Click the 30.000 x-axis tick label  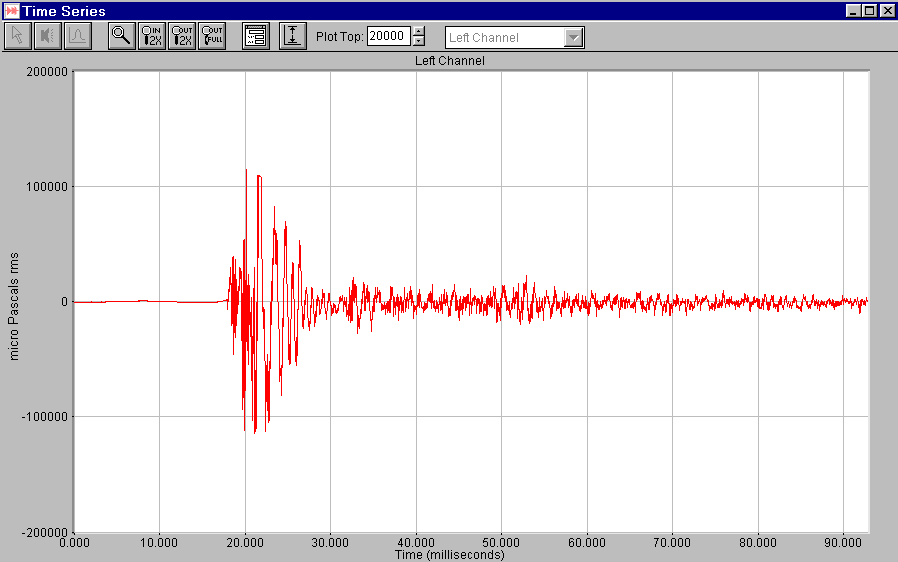click(x=330, y=543)
